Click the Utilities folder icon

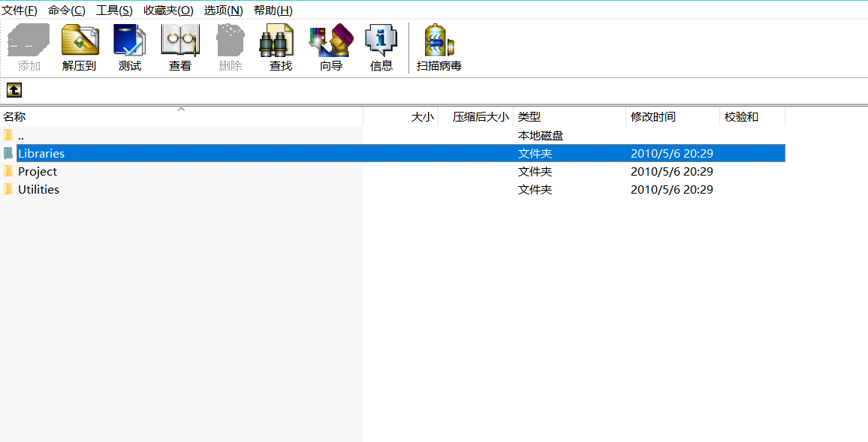pos(8,189)
